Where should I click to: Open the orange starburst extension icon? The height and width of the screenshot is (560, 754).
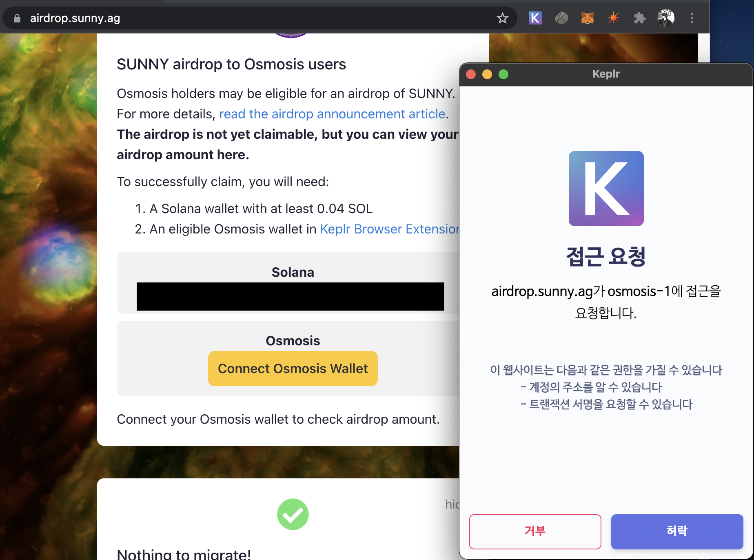point(613,18)
